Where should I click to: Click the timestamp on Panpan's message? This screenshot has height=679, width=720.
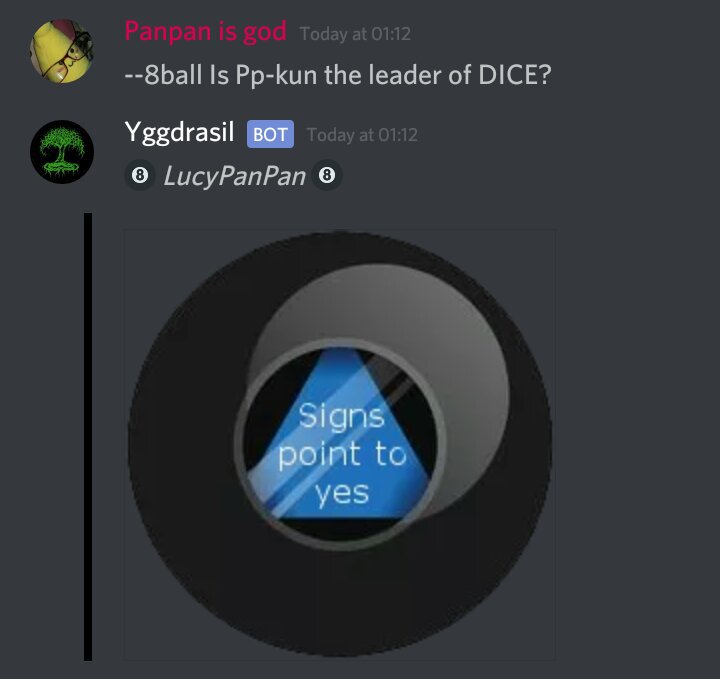[355, 34]
